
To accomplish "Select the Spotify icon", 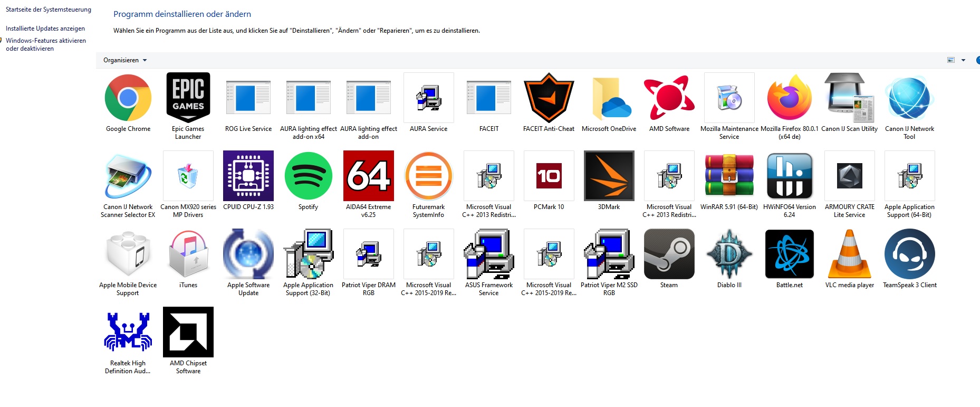I will [x=309, y=176].
